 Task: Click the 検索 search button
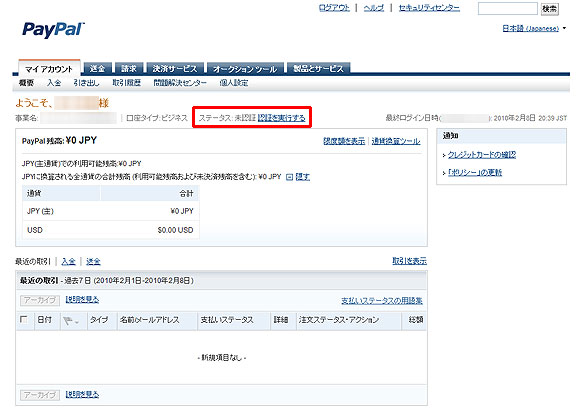[549, 9]
